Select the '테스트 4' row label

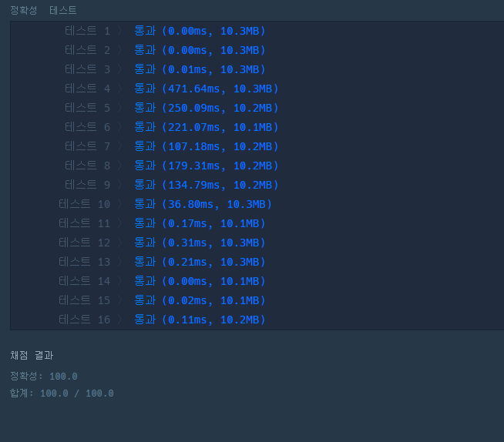pos(87,89)
